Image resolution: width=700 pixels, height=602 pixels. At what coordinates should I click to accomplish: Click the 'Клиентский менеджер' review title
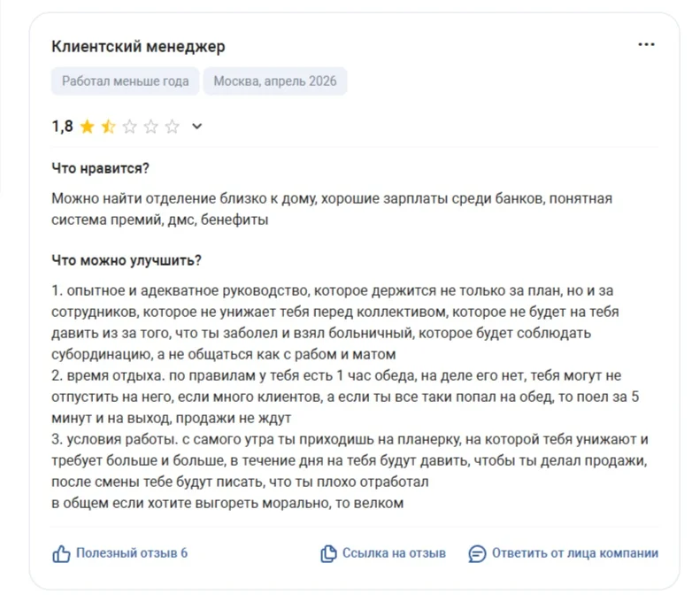(x=138, y=46)
